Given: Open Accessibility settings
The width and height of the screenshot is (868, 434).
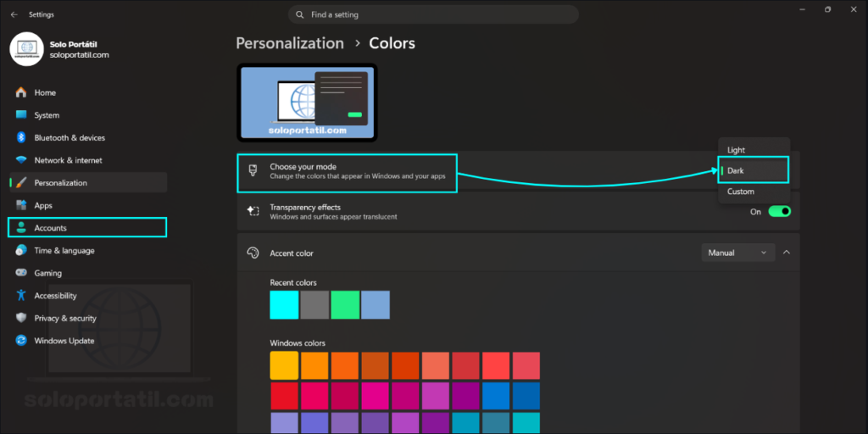Looking at the screenshot, I should click(x=88, y=296).
